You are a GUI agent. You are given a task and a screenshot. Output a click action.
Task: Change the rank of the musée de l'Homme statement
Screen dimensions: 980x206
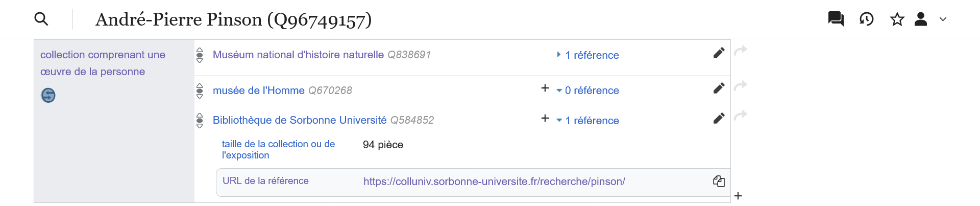(x=200, y=90)
